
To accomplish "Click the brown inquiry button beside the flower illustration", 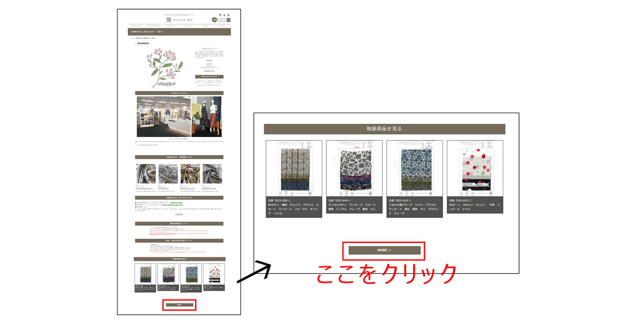I will (209, 76).
